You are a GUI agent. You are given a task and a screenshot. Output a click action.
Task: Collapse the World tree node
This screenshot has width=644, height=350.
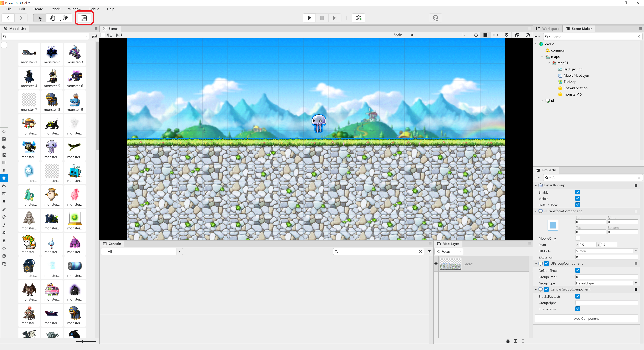coord(536,44)
